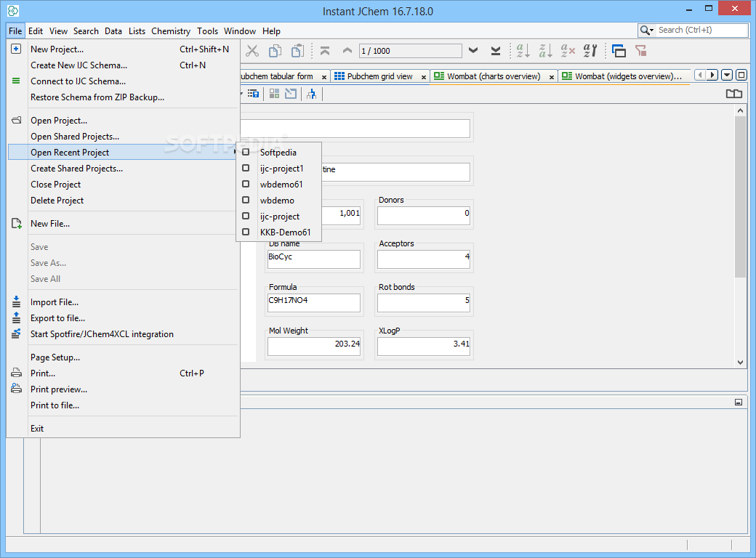Image resolution: width=756 pixels, height=558 pixels.
Task: Open the Tools menu
Action: click(207, 31)
